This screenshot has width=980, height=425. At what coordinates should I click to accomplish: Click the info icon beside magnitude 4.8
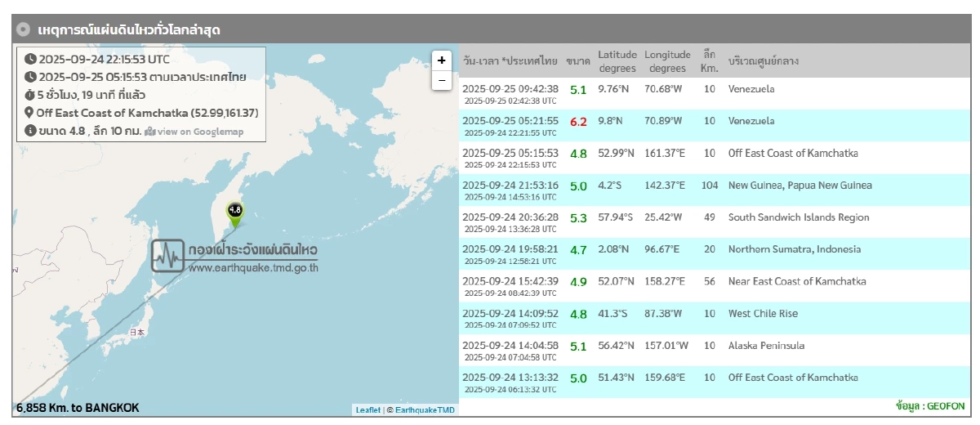coord(30,131)
